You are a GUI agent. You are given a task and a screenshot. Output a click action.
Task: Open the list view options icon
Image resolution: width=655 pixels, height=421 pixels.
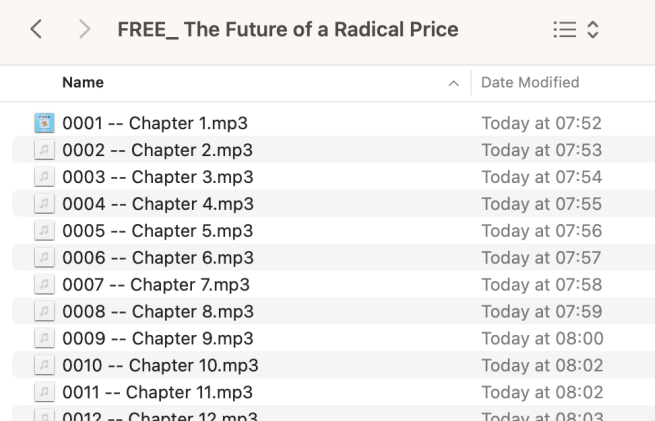(565, 30)
